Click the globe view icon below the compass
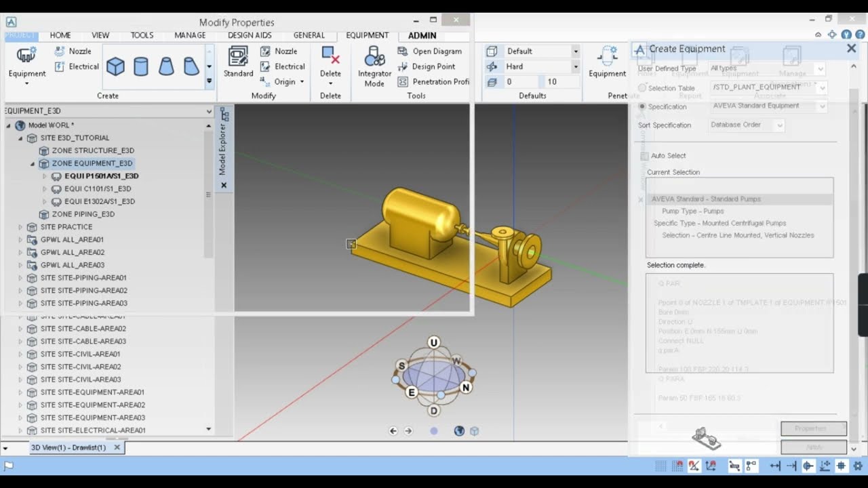Screen dimensions: 868x488 coord(459,431)
